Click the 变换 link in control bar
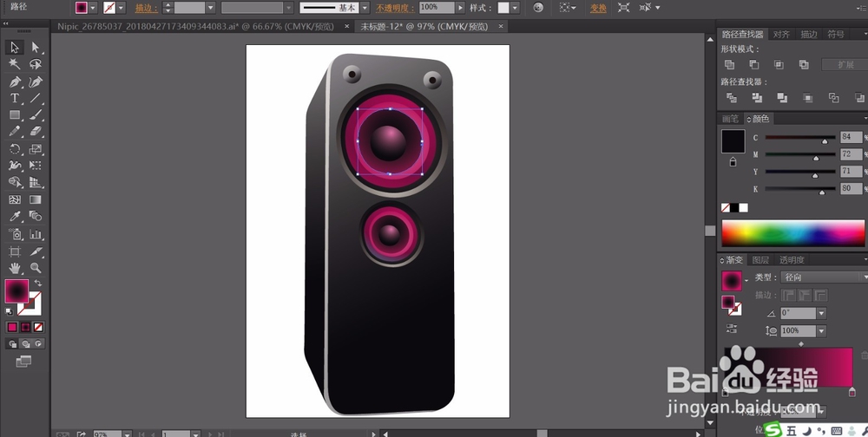 click(x=598, y=8)
